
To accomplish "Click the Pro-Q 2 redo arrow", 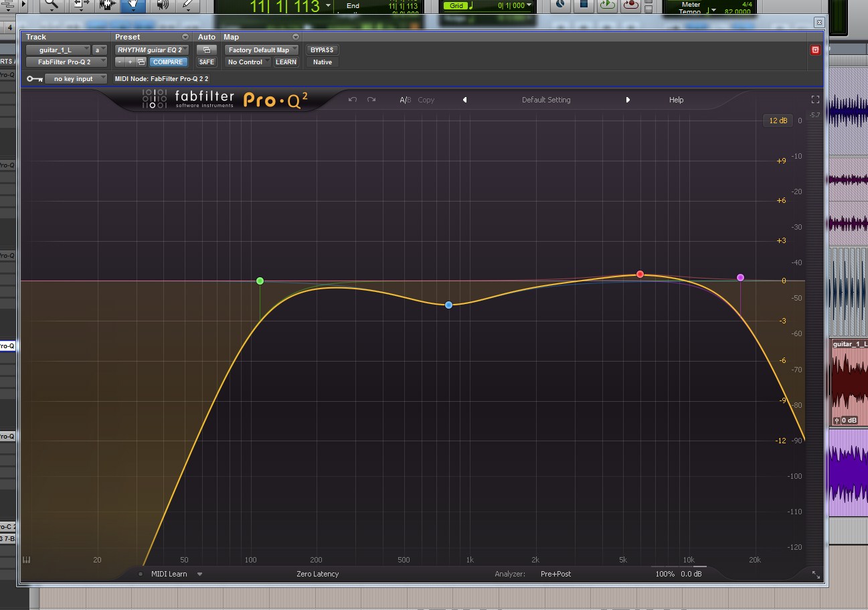I will (x=371, y=100).
